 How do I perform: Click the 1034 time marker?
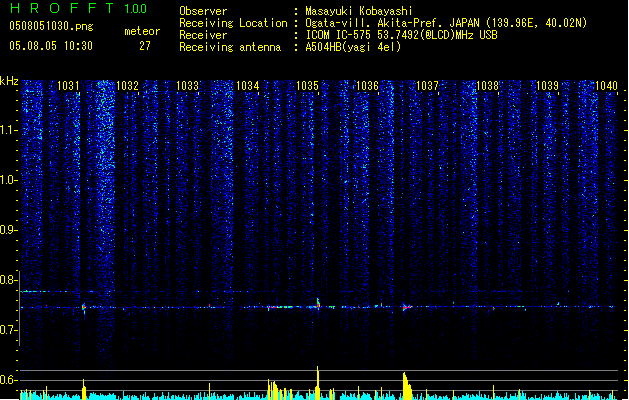pyautogui.click(x=248, y=85)
